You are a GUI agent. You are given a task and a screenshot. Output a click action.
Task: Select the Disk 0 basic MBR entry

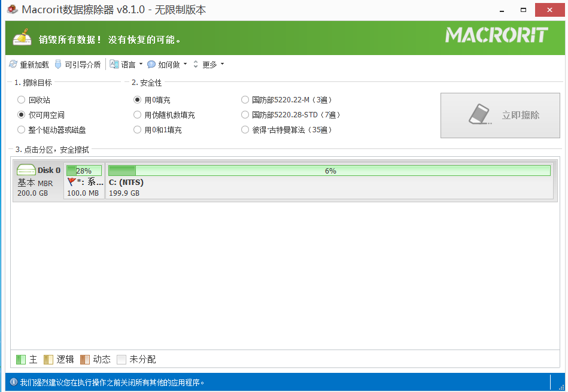38,180
